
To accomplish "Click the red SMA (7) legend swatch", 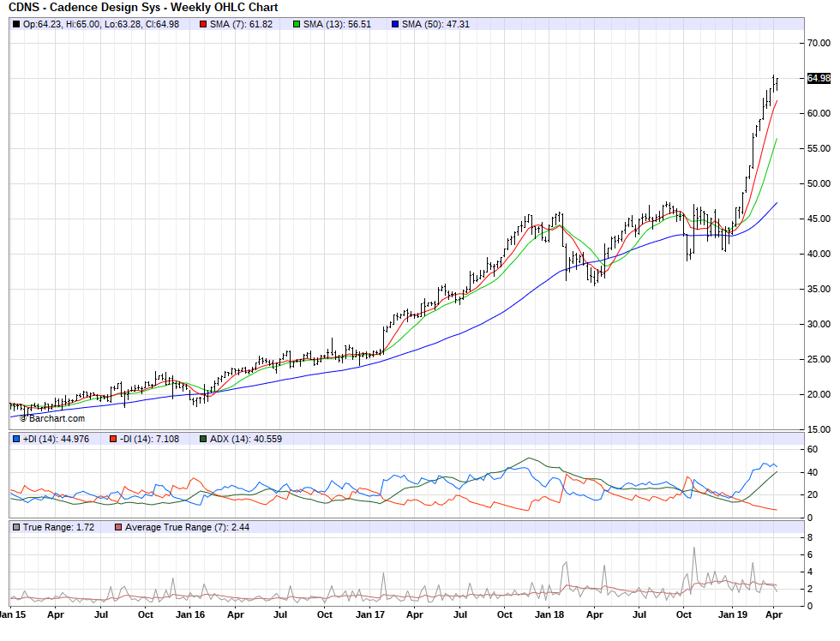I will tap(203, 24).
